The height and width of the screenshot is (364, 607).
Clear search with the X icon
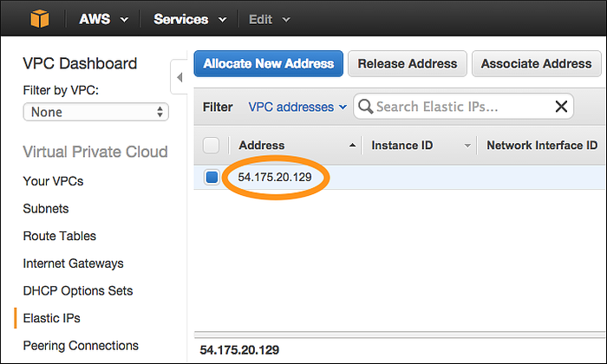pos(561,107)
